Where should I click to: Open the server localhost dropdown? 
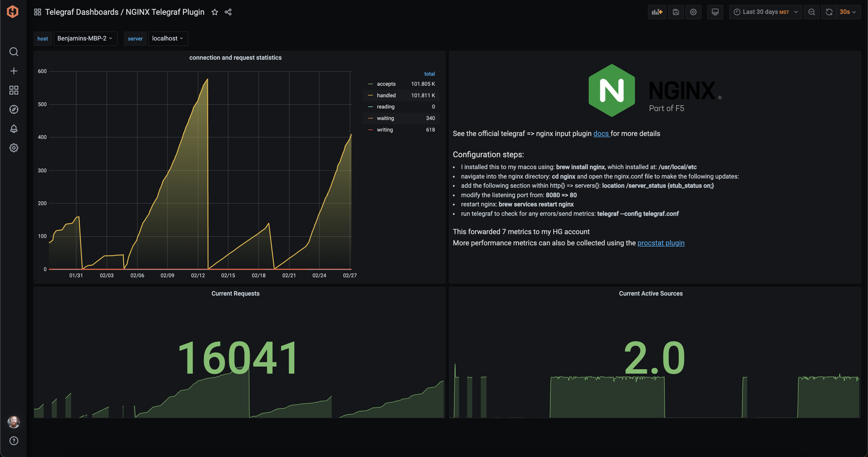click(x=167, y=38)
